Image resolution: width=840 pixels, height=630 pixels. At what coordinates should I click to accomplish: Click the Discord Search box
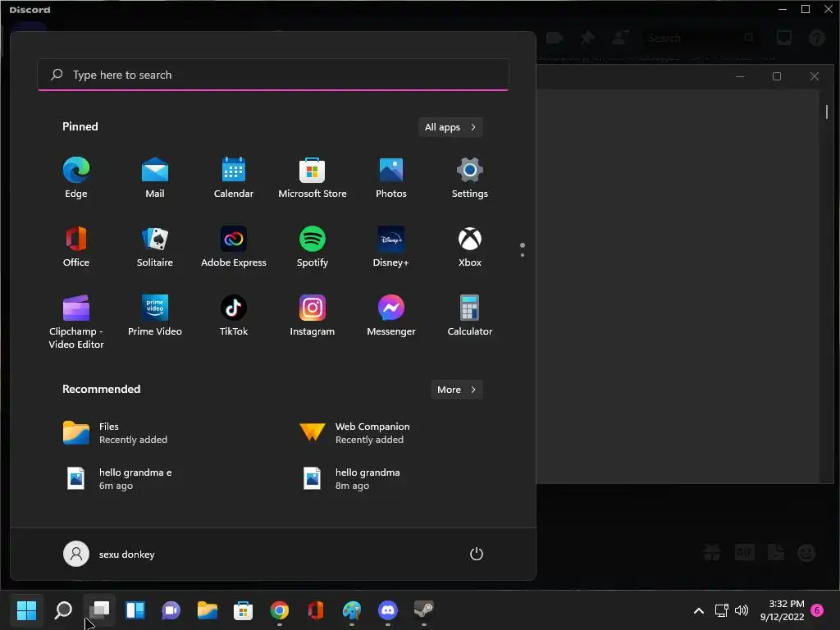[x=701, y=38]
